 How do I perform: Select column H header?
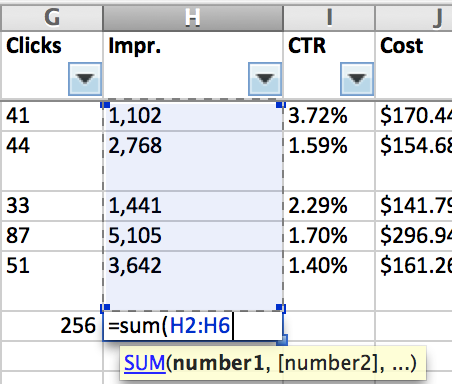click(x=193, y=18)
